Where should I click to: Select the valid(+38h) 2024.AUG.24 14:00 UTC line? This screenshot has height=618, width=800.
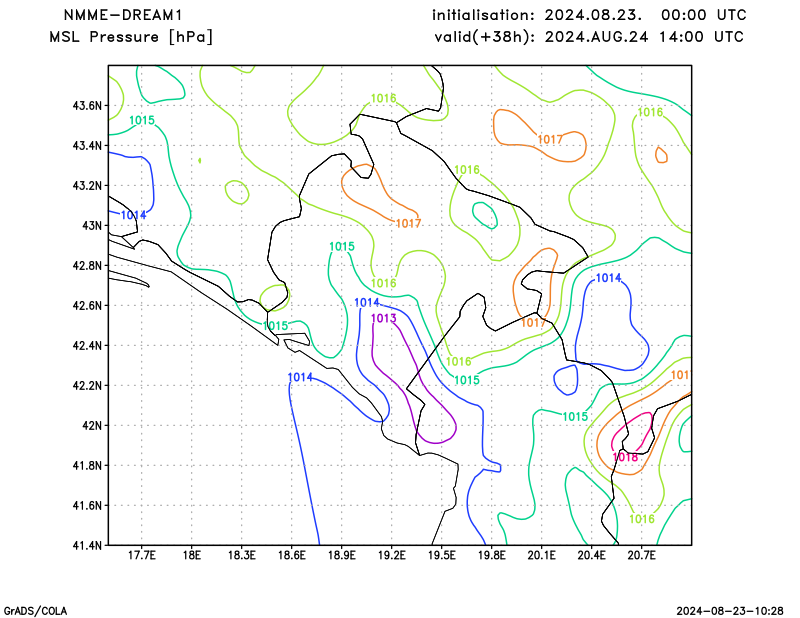589,37
